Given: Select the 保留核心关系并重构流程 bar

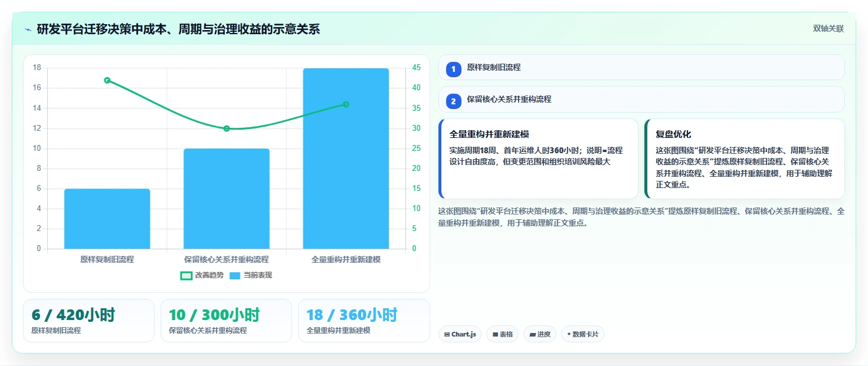Looking at the screenshot, I should pyautogui.click(x=227, y=199).
